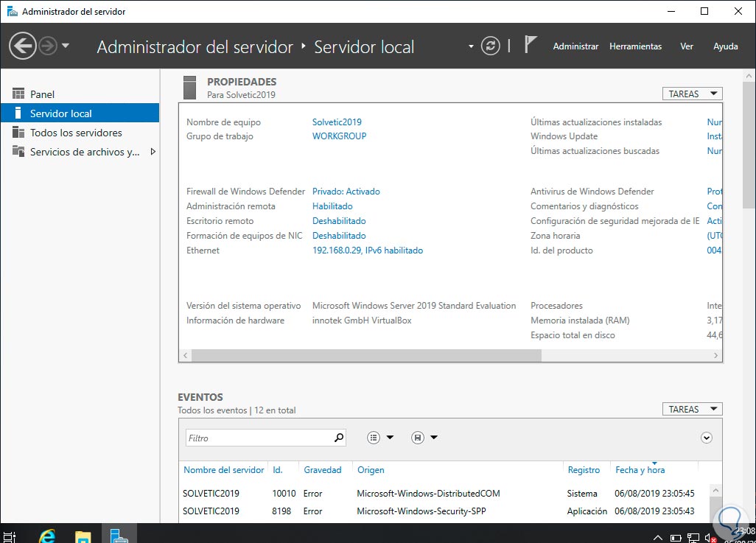Screen dimensions: 756x543
Task: Click the battery/power tray icon
Action: click(676, 538)
